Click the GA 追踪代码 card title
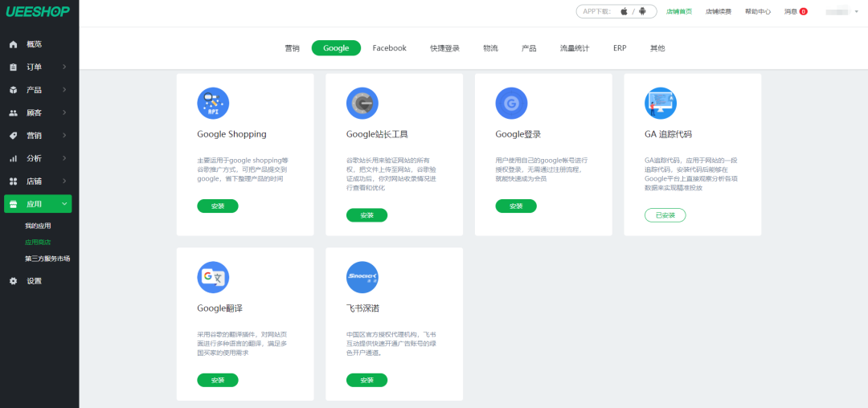The width and height of the screenshot is (868, 408). 668,134
